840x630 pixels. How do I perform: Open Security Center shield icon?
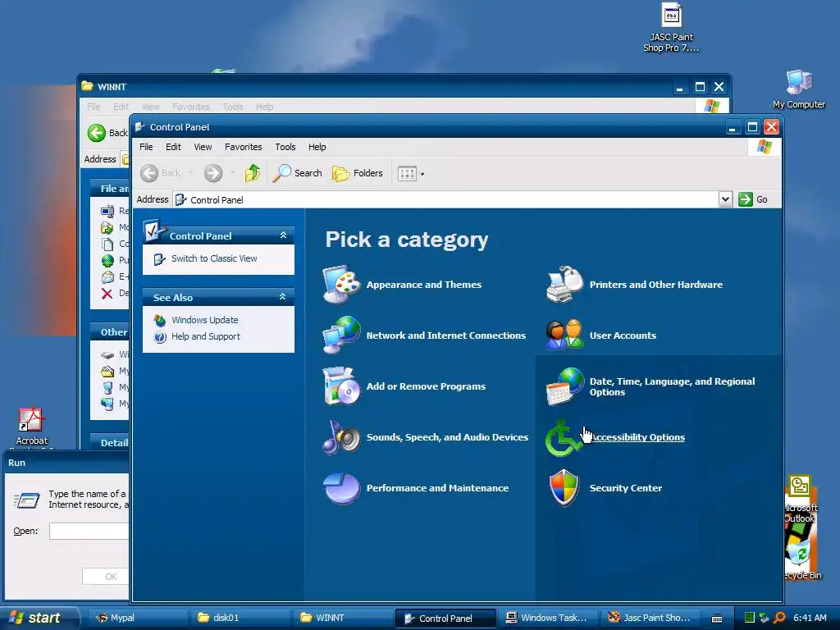click(x=564, y=488)
